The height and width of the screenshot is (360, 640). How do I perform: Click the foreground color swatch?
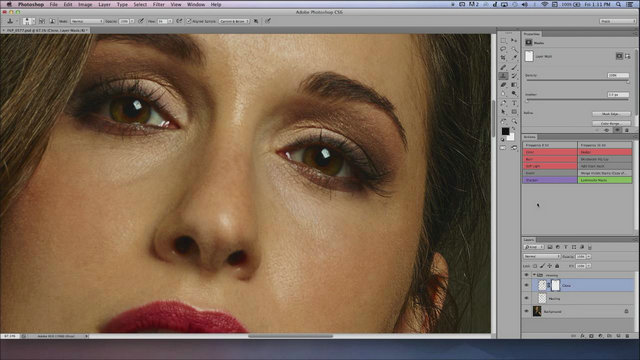coord(505,131)
